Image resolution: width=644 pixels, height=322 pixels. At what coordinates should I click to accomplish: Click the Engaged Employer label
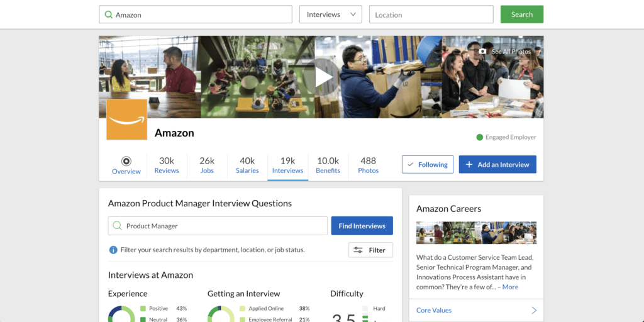coord(511,137)
